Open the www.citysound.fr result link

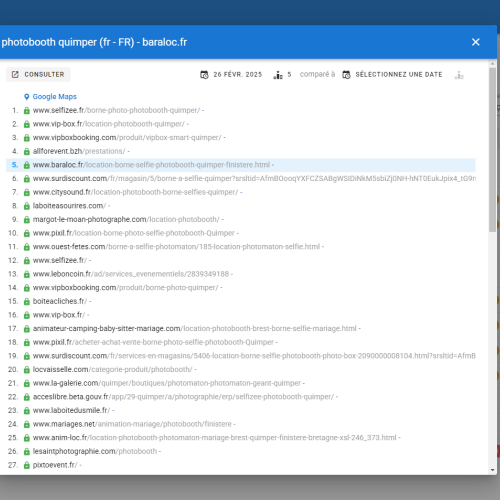point(135,192)
